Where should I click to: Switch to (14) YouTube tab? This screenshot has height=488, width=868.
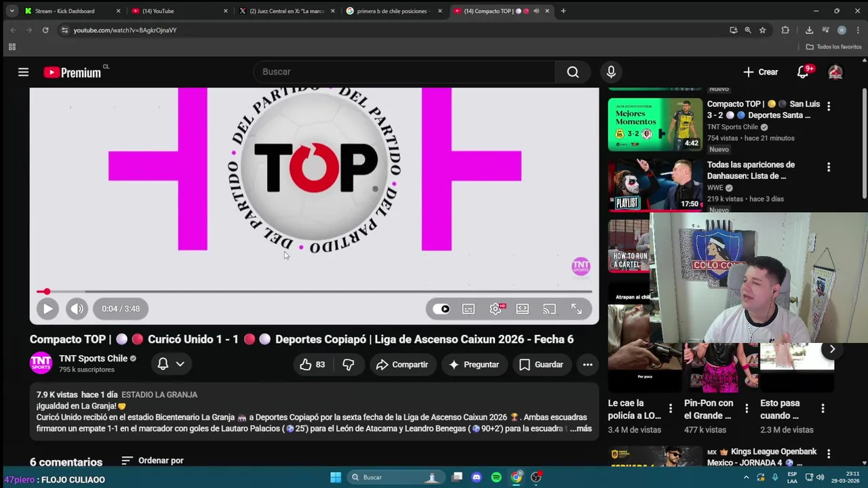pos(180,11)
